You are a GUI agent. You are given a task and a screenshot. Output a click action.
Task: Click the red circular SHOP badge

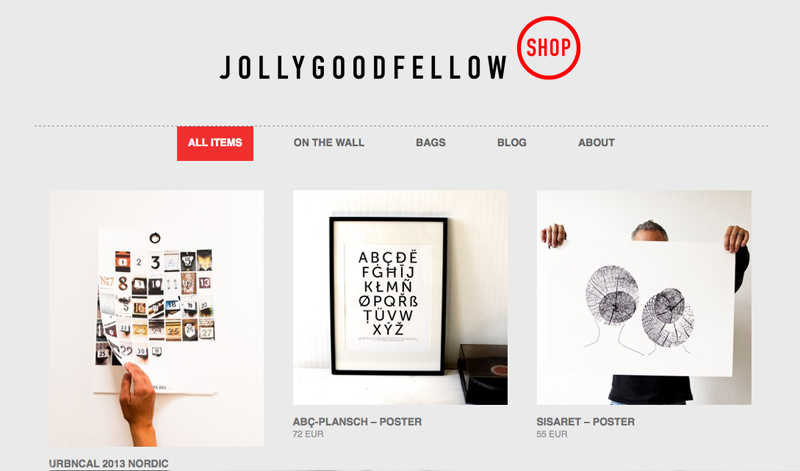click(x=548, y=47)
